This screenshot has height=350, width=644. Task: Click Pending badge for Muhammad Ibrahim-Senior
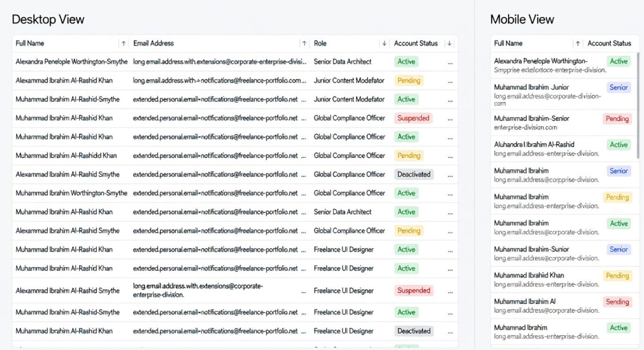point(617,119)
